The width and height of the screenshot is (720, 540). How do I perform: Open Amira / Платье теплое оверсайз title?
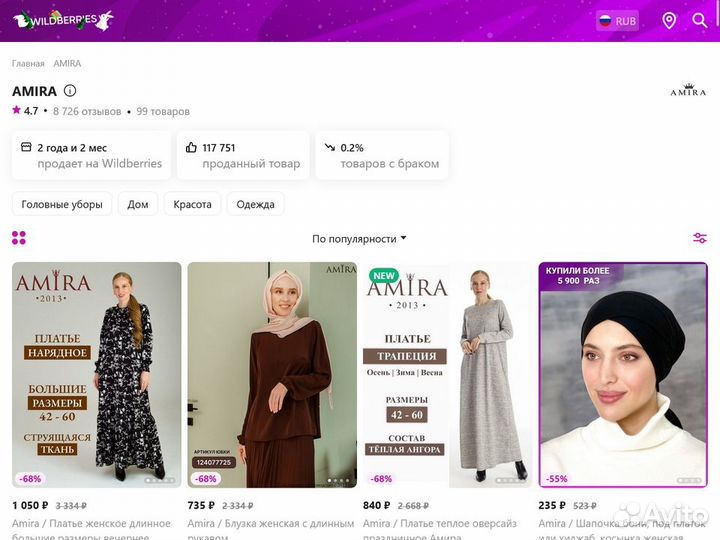[x=440, y=530]
